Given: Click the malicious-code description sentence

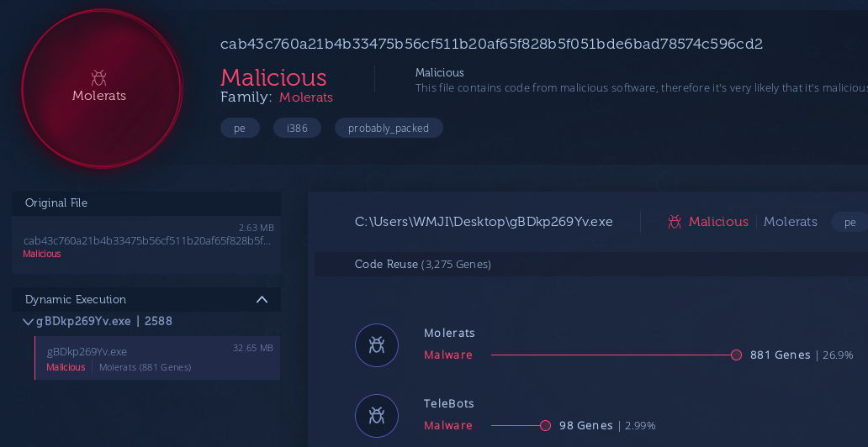Looking at the screenshot, I should [x=642, y=88].
